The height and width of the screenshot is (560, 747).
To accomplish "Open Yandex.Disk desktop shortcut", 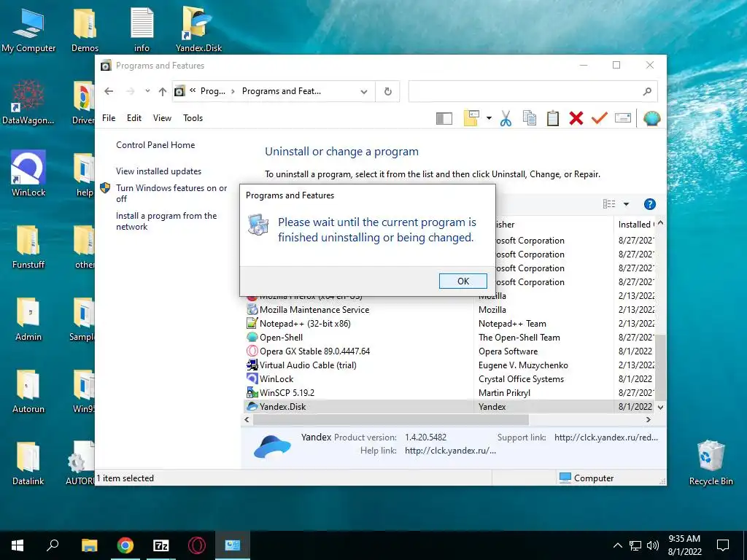I will tap(198, 31).
